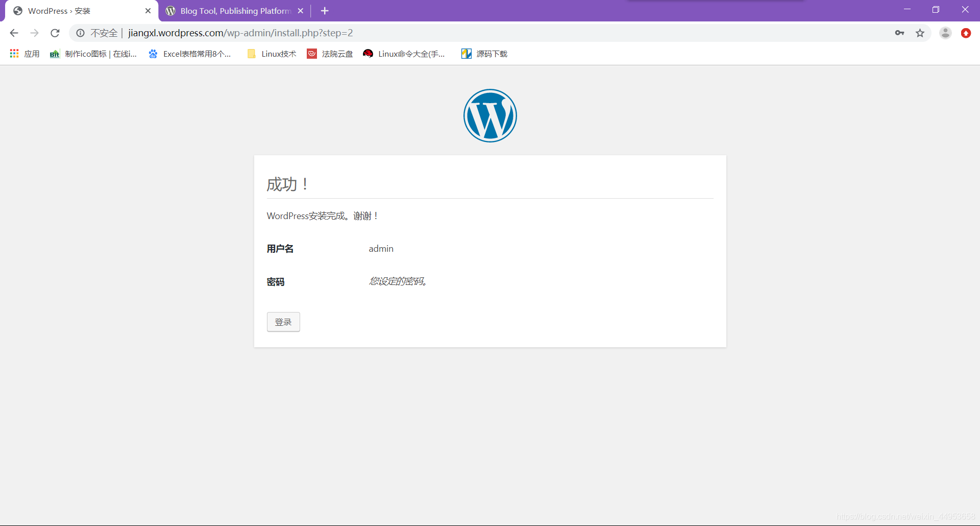Screen dimensions: 980x526
Task: Open the 应用 apps bookmark
Action: (24, 54)
